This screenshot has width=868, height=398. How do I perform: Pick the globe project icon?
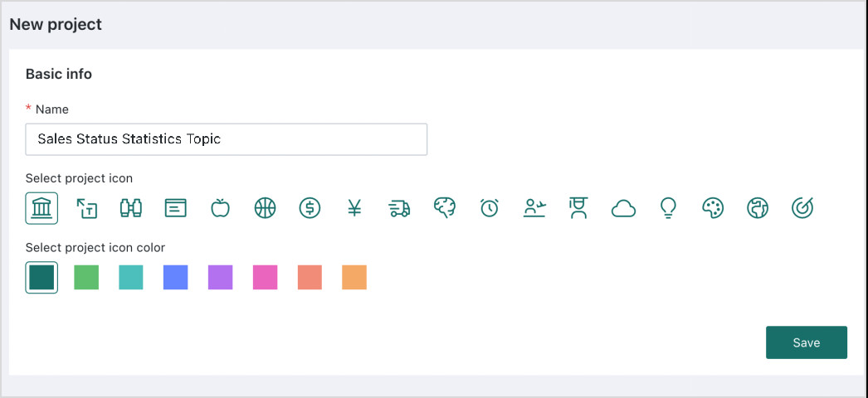[x=758, y=208]
